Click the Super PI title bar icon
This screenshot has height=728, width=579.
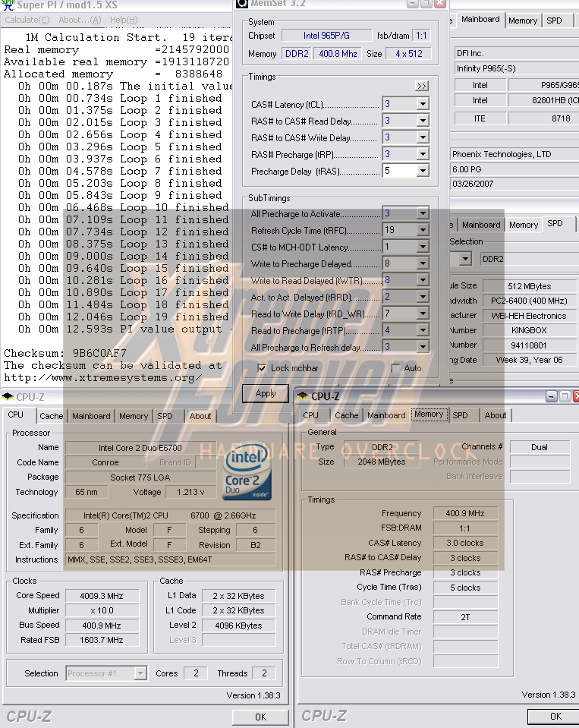[x=8, y=5]
